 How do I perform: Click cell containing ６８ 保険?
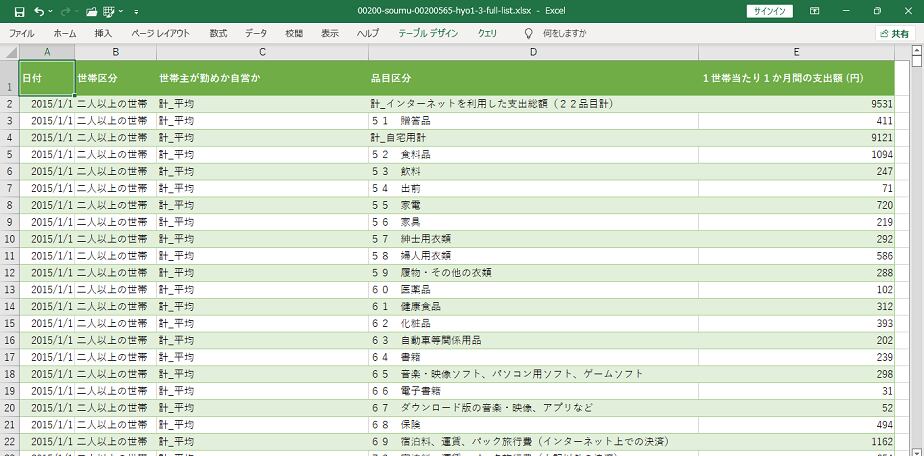point(533,425)
